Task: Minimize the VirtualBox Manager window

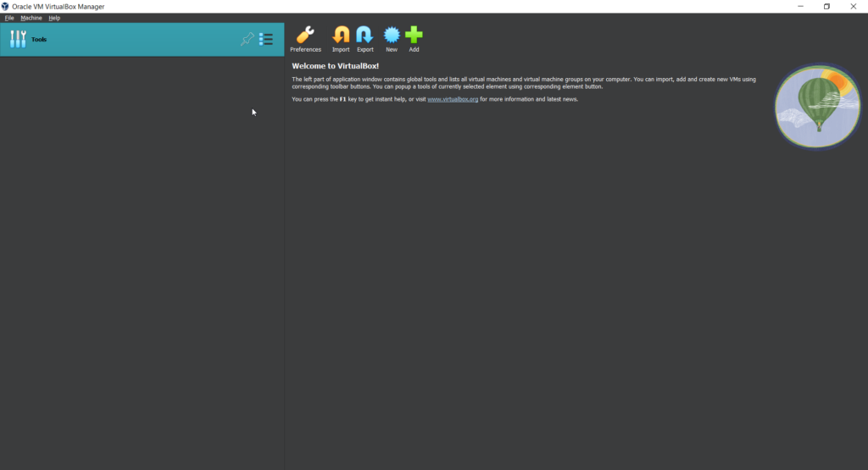Action: pos(800,7)
